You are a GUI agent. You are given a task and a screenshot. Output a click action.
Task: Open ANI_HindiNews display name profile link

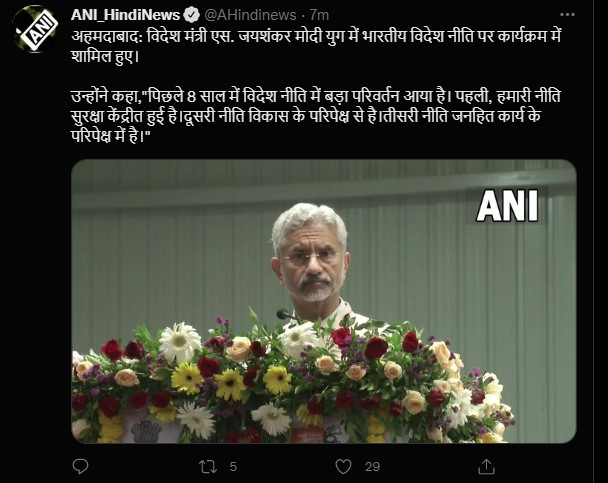126,15
